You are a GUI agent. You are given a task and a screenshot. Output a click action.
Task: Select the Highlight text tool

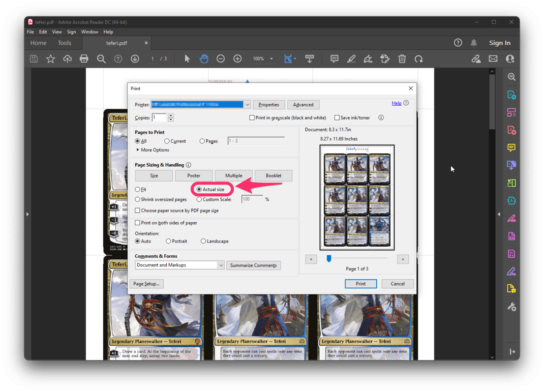(351, 59)
